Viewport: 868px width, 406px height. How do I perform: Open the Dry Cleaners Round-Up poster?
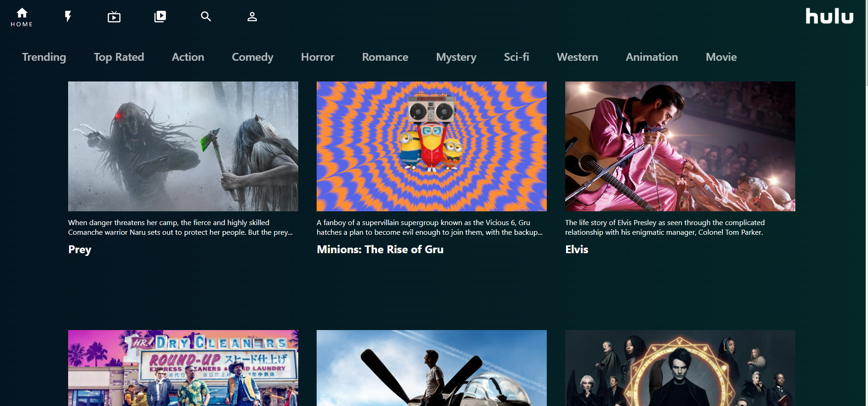pos(183,368)
